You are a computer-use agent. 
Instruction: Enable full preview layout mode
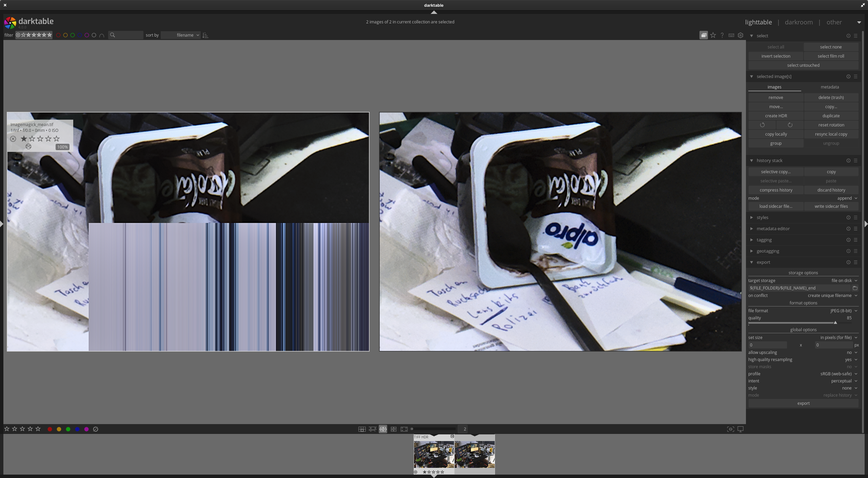[404, 429]
